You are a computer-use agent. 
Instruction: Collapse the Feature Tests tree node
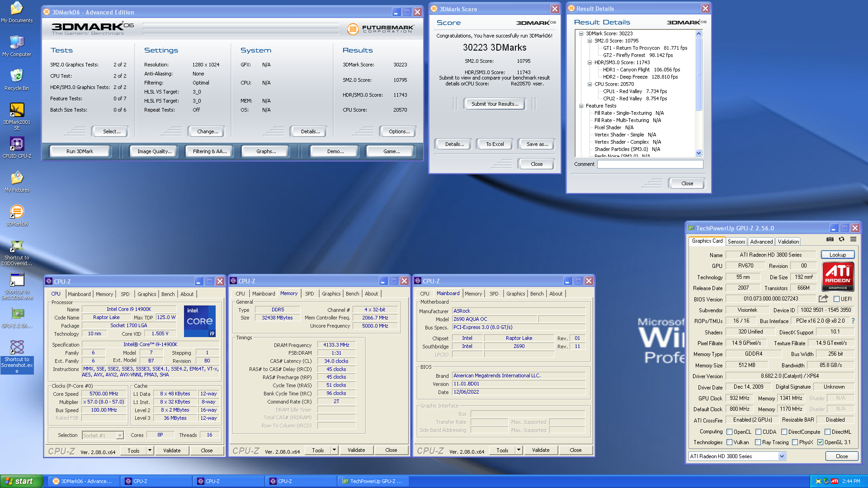click(x=581, y=106)
